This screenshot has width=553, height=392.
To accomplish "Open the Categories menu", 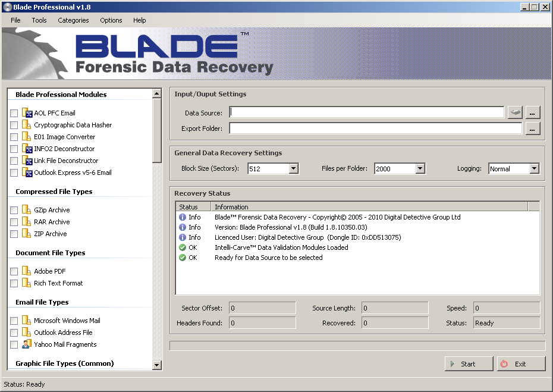I will tap(73, 20).
